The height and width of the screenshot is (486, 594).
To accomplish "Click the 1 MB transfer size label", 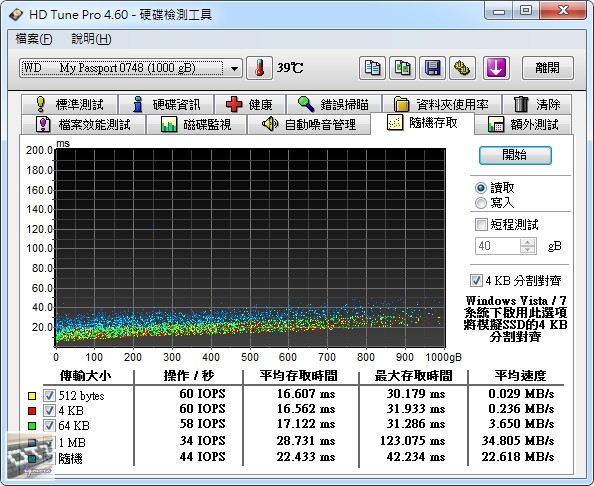I will tap(72, 442).
